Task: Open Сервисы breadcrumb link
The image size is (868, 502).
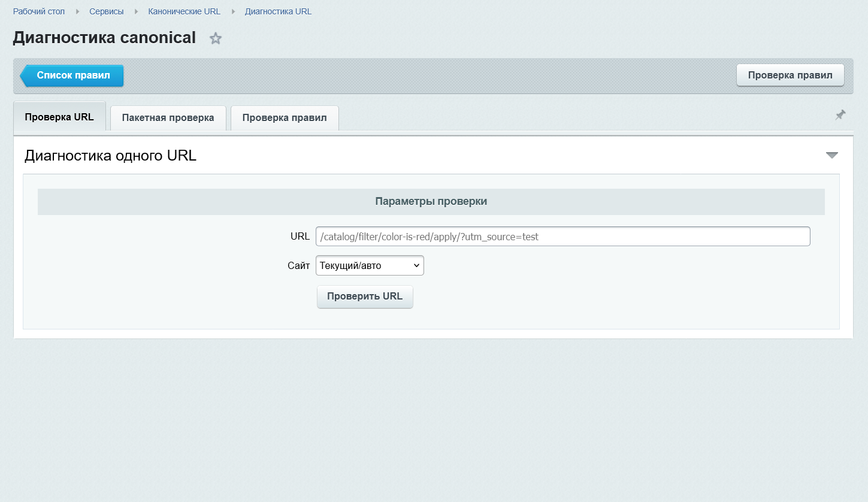Action: [x=107, y=11]
